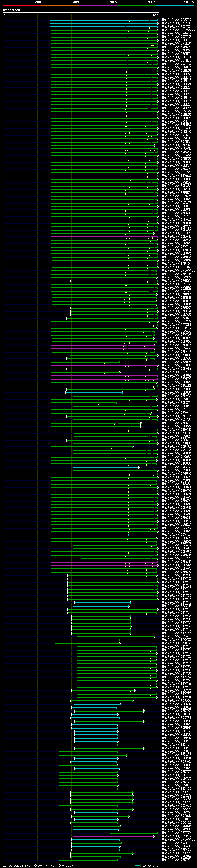Select hit UniRef100_B7U8J5

tap(177, 345)
